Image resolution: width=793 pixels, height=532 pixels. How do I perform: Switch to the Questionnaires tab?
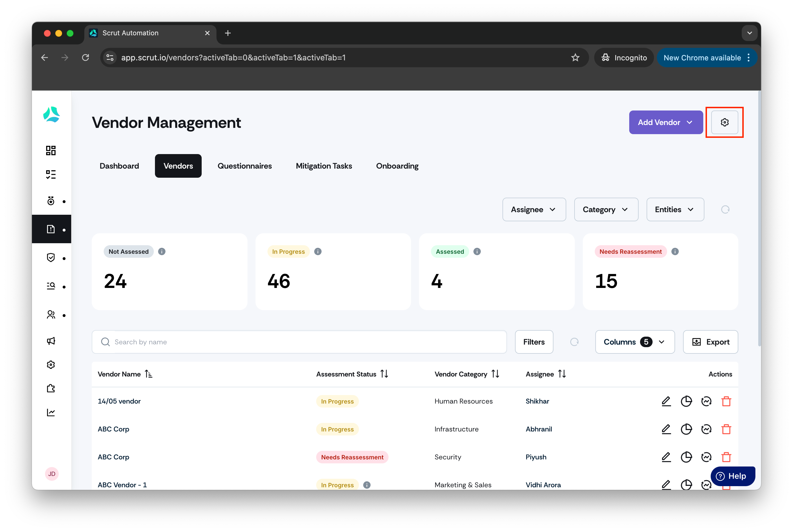244,165
